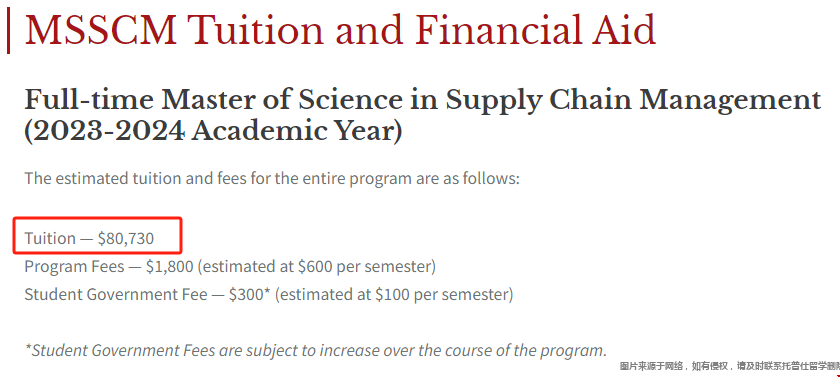
Task: Click the Tuition — $80,730 line
Action: coord(89,238)
